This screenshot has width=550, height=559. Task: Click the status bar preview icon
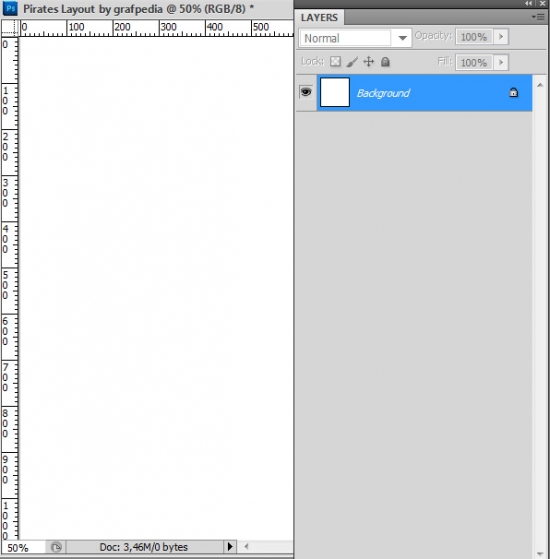pyautogui.click(x=56, y=547)
